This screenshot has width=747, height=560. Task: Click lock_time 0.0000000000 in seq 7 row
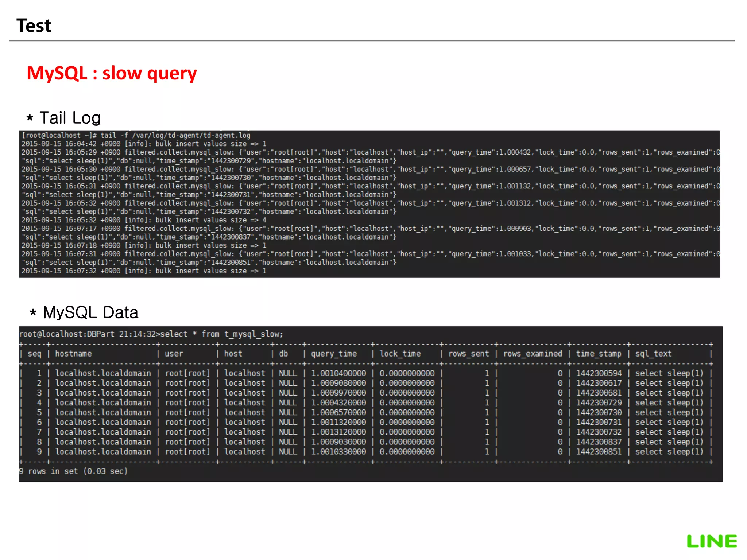[x=407, y=432]
